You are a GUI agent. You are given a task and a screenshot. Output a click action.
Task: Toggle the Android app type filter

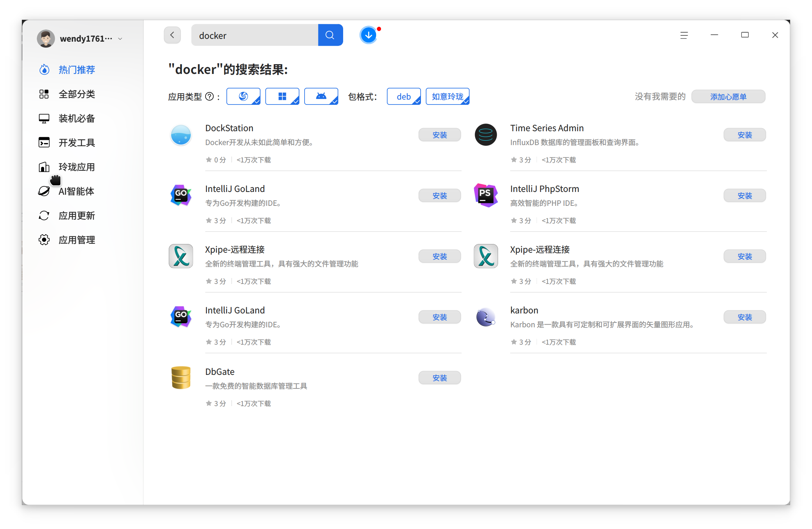321,96
